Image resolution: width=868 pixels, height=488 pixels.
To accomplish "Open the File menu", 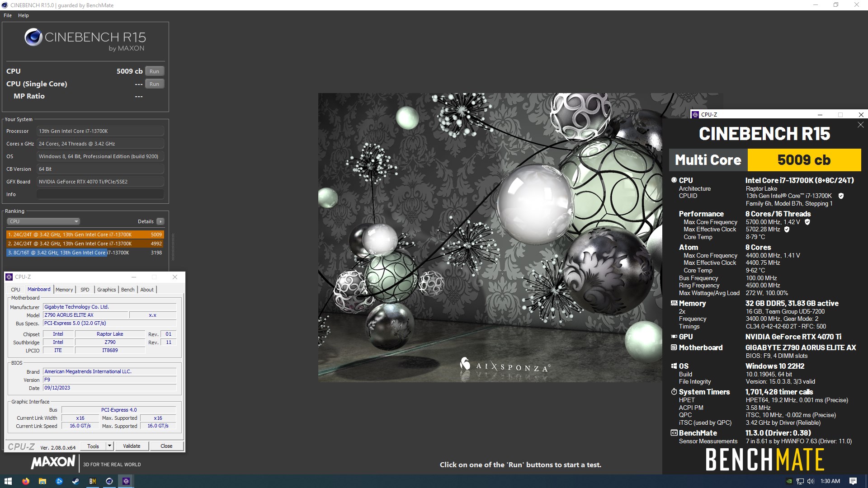I will pyautogui.click(x=8, y=15).
